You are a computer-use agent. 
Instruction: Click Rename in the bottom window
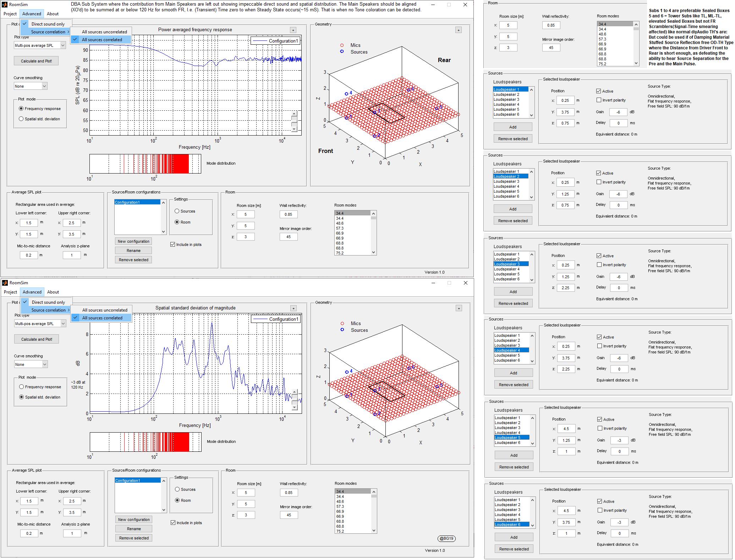134,529
